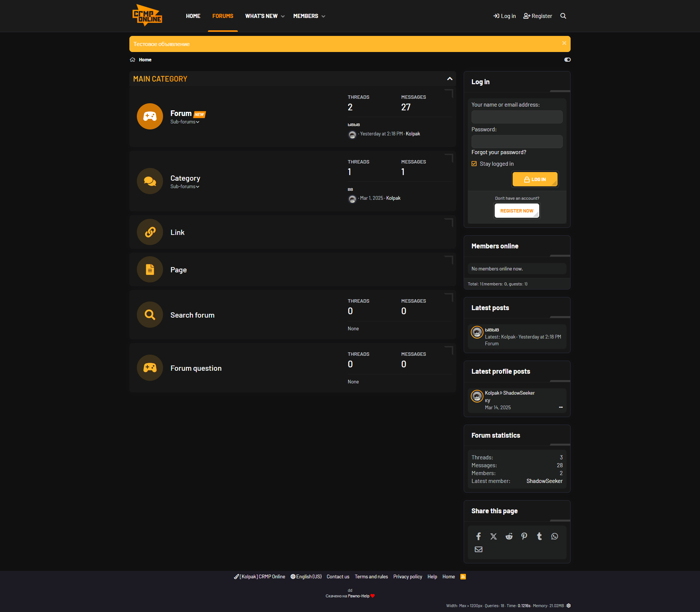Toggle the Stay logged in checkbox
This screenshot has height=612, width=700.
(474, 164)
